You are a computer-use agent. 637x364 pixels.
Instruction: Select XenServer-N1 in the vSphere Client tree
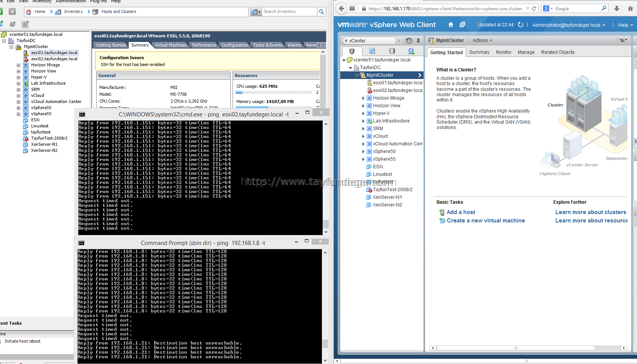pyautogui.click(x=44, y=145)
